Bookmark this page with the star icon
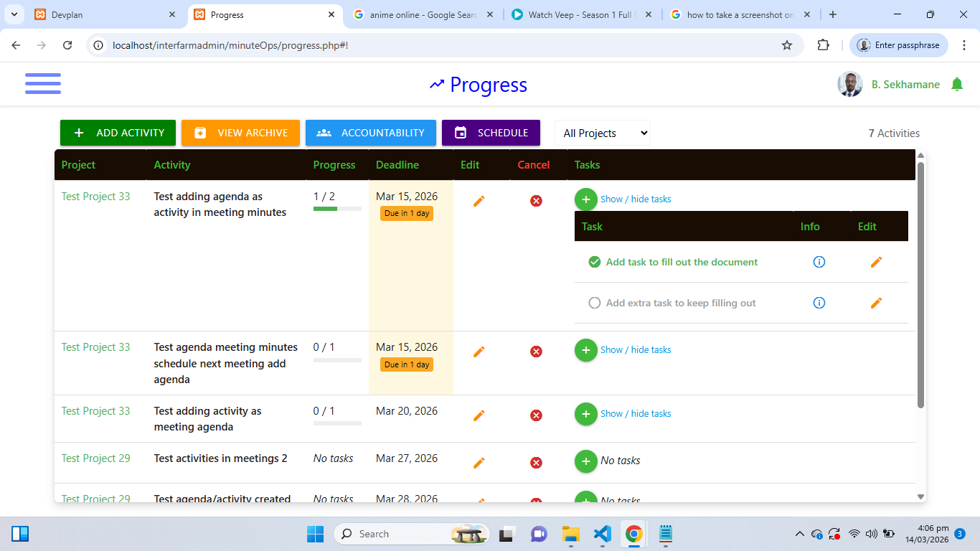The image size is (980, 551). pyautogui.click(x=787, y=45)
